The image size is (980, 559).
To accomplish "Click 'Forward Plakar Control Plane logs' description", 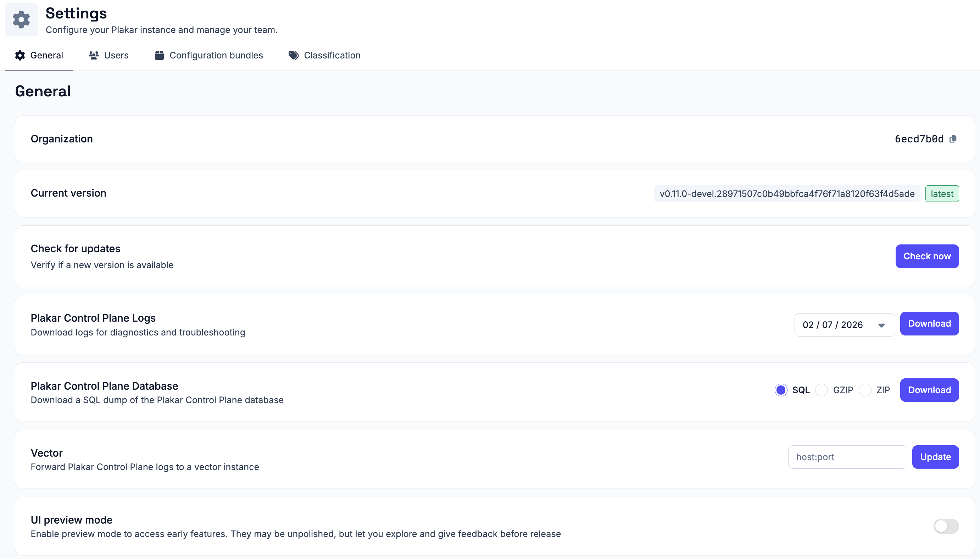I will (145, 467).
